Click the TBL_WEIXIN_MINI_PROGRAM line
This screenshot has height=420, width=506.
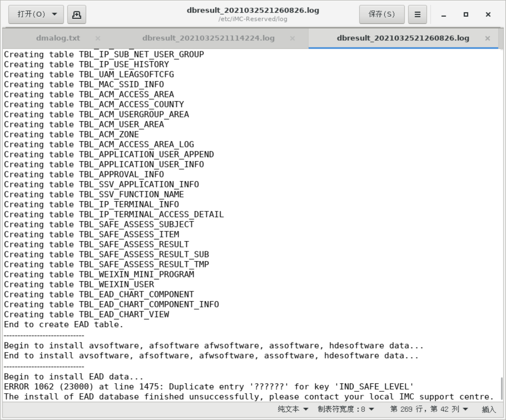click(99, 275)
